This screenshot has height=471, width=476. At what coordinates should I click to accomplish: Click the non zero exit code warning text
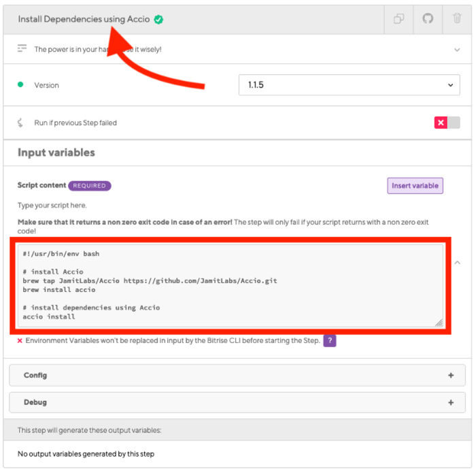point(223,227)
